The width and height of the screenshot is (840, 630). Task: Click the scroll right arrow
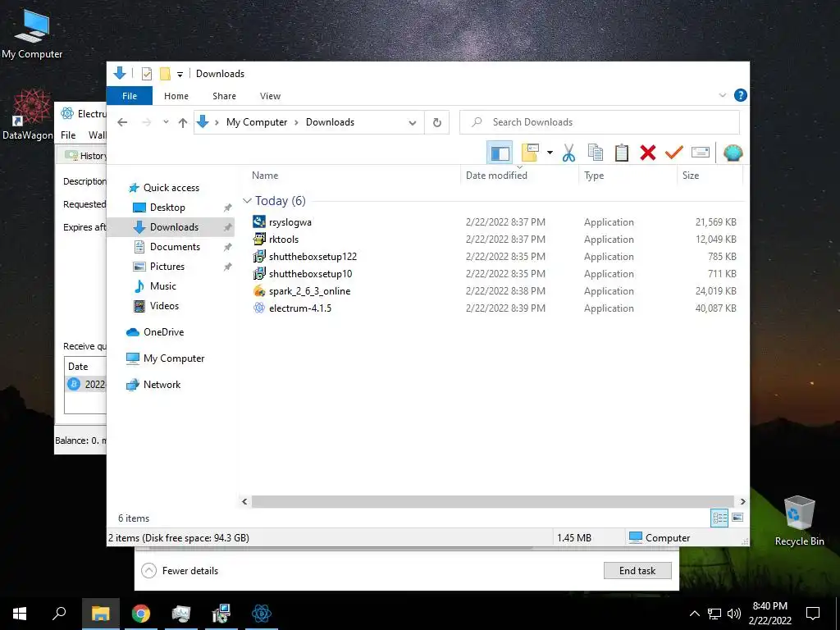[x=742, y=501]
